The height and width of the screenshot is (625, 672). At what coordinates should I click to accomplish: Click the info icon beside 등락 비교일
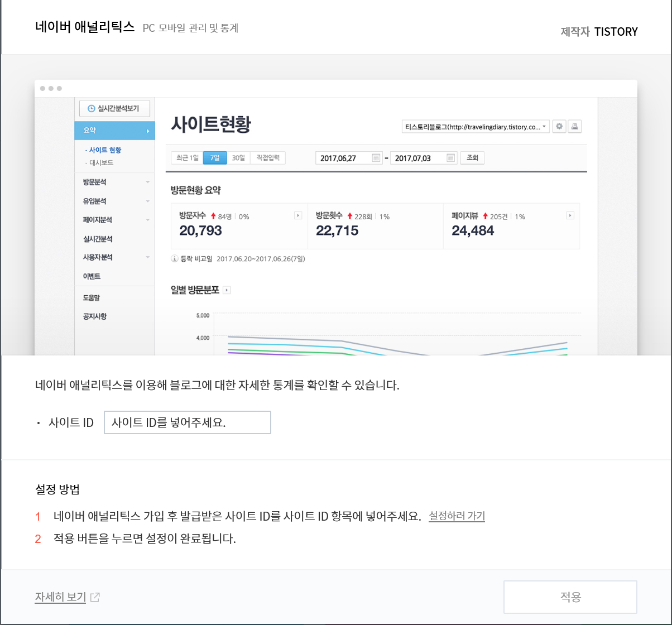coord(175,259)
